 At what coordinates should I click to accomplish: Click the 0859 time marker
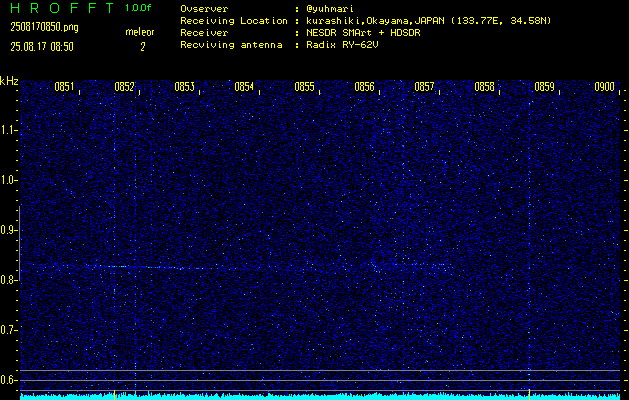[x=544, y=87]
